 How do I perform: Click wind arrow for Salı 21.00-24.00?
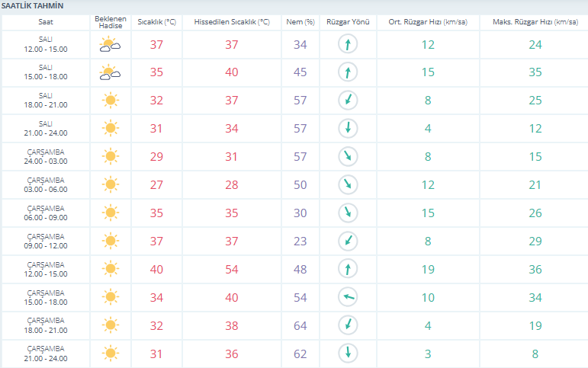[x=348, y=128]
